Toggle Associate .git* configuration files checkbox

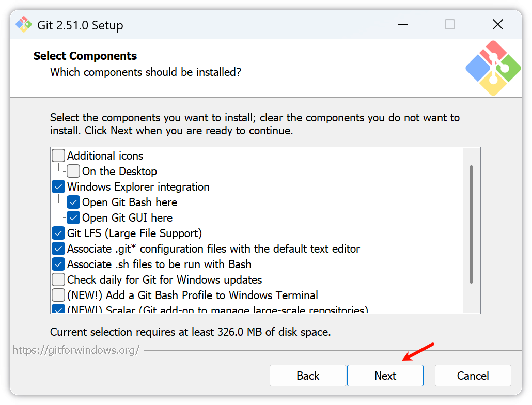(59, 248)
